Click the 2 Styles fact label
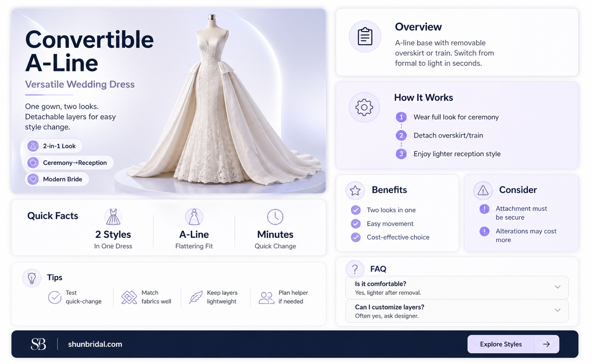The width and height of the screenshot is (592, 364). (x=113, y=235)
